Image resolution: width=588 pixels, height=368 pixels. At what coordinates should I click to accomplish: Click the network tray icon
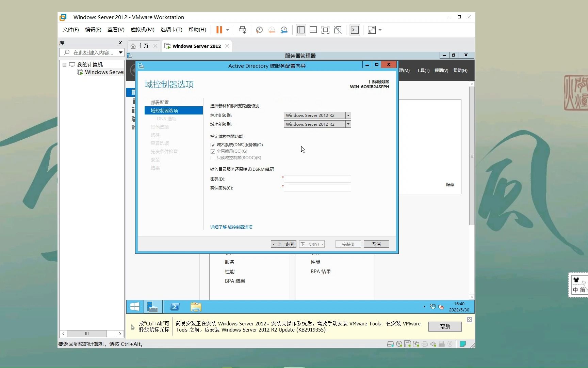(432, 307)
